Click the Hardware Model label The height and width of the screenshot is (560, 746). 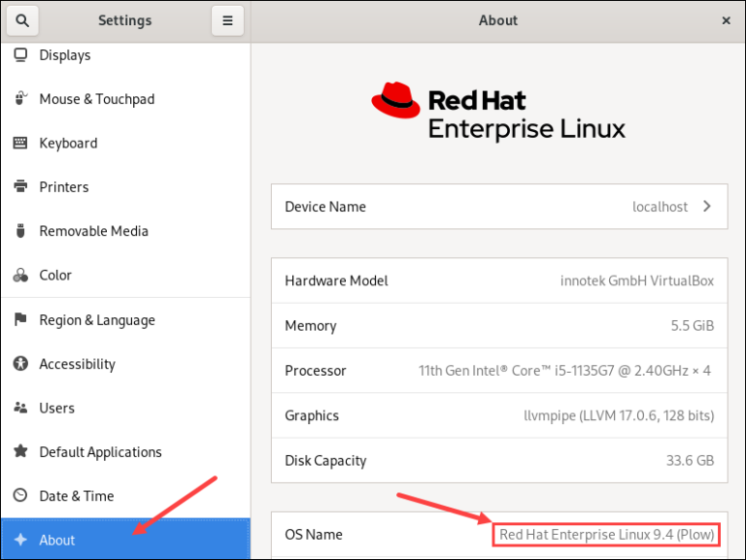(x=336, y=280)
